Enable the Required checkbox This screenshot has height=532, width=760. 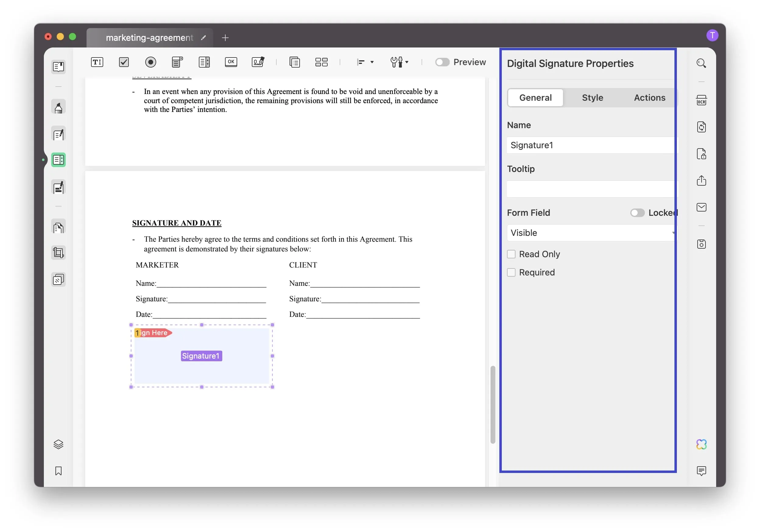pos(511,272)
